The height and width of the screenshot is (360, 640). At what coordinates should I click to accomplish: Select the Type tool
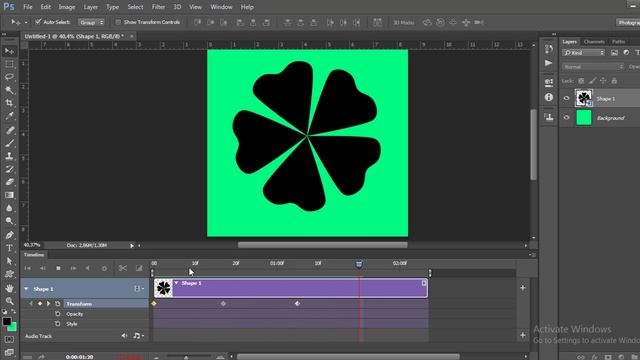tap(9, 248)
